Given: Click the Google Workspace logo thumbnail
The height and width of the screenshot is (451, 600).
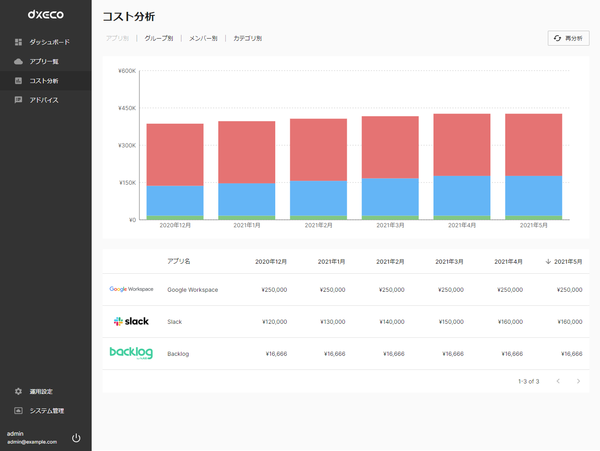Looking at the screenshot, I should pyautogui.click(x=131, y=289).
